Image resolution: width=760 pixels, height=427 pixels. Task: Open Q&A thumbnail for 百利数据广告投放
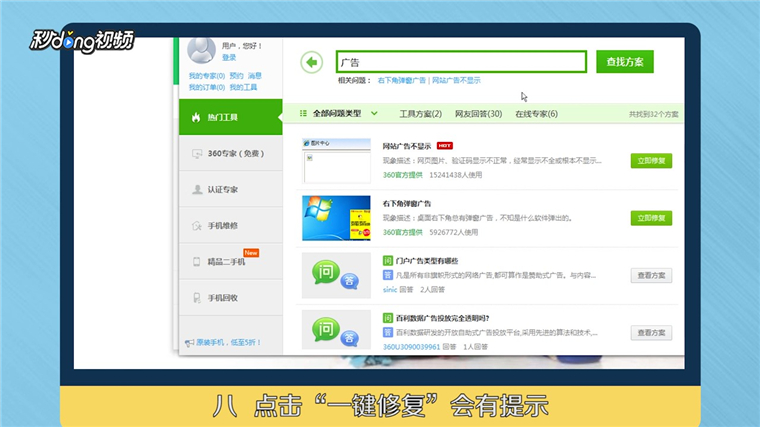coord(336,330)
